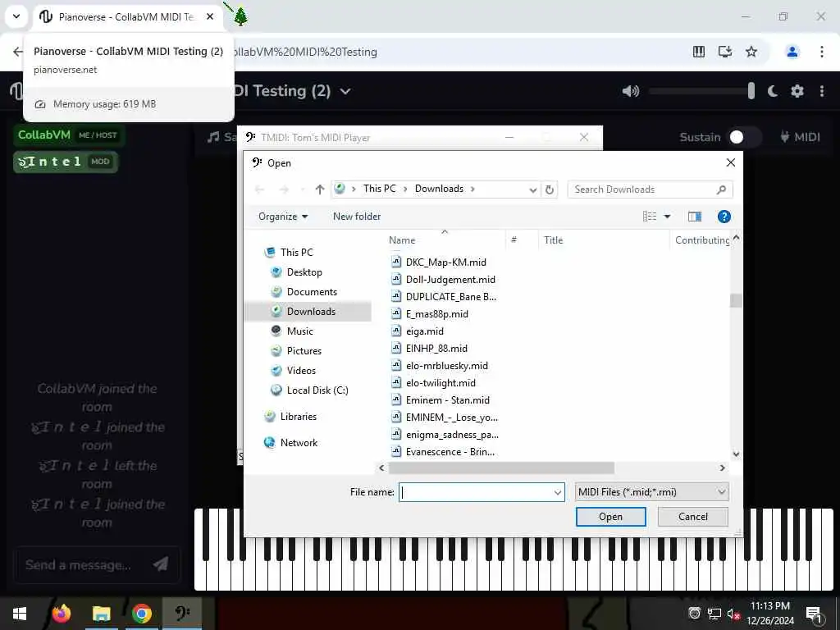Viewport: 840px width, 630px height.
Task: Click New folder
Action: (x=357, y=217)
